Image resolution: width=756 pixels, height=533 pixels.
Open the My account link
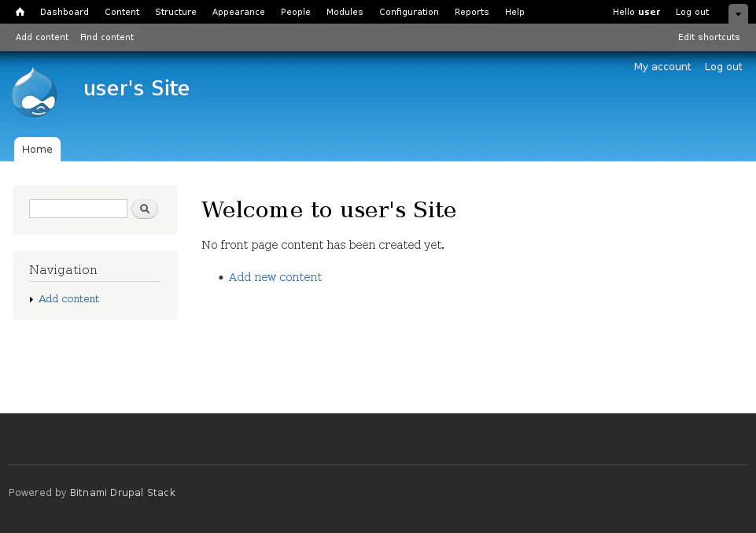click(662, 67)
